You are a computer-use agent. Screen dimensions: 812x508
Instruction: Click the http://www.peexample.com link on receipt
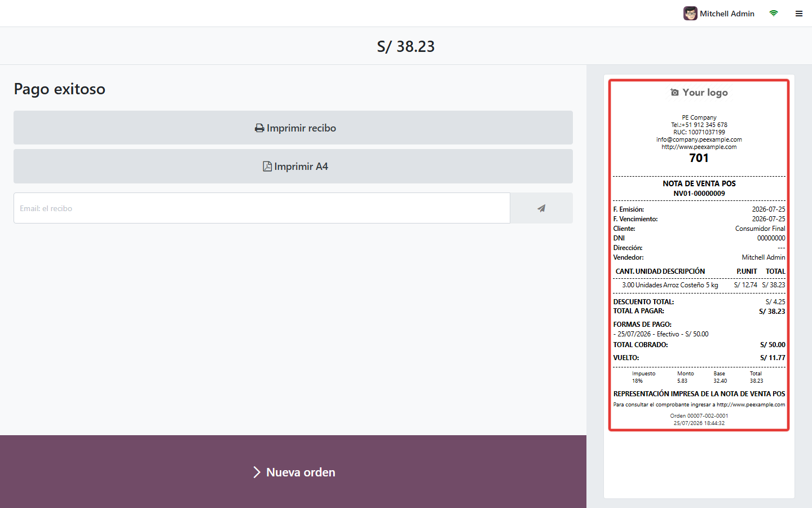699,147
